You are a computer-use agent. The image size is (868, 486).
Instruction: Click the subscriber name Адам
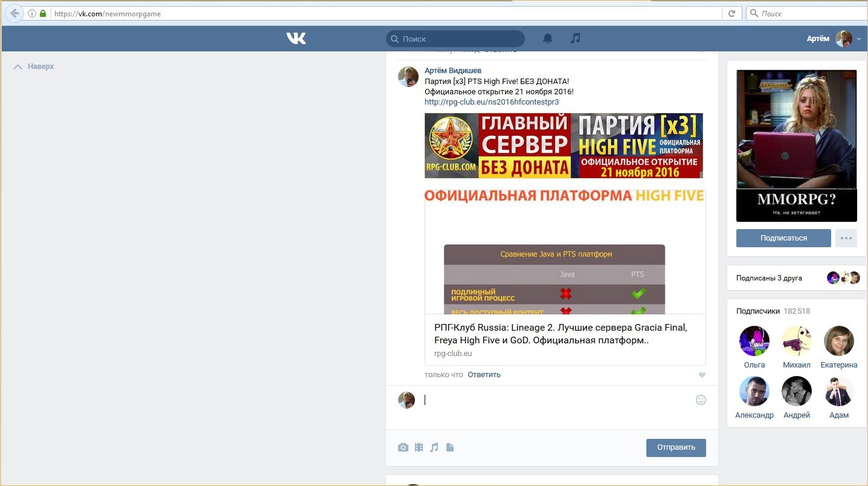click(x=839, y=415)
